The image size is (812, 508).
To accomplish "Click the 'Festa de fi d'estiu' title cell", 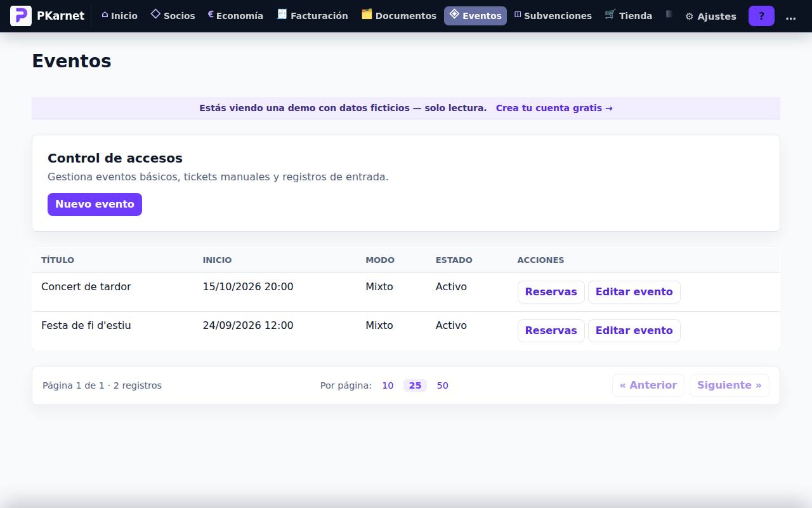I will 86,326.
